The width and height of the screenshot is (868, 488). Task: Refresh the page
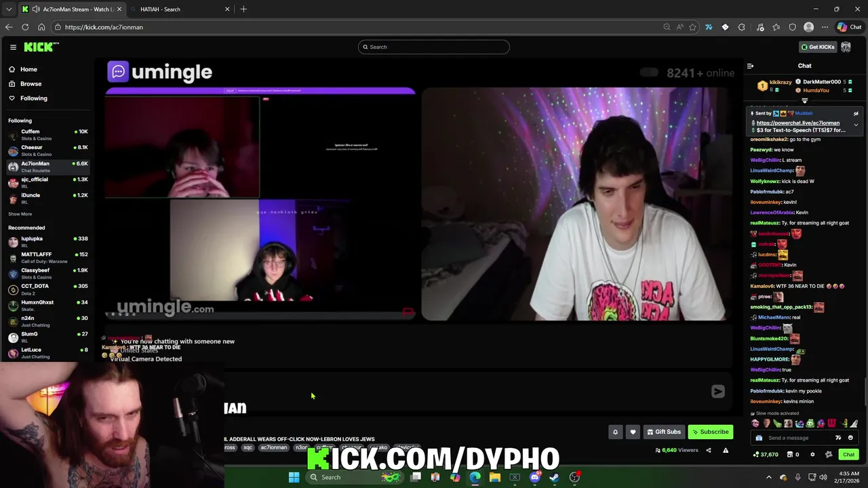(25, 27)
